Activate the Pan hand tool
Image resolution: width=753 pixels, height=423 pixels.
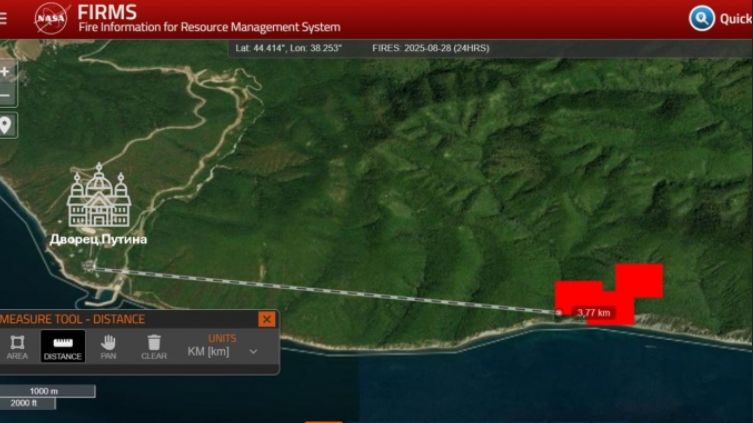coord(109,347)
